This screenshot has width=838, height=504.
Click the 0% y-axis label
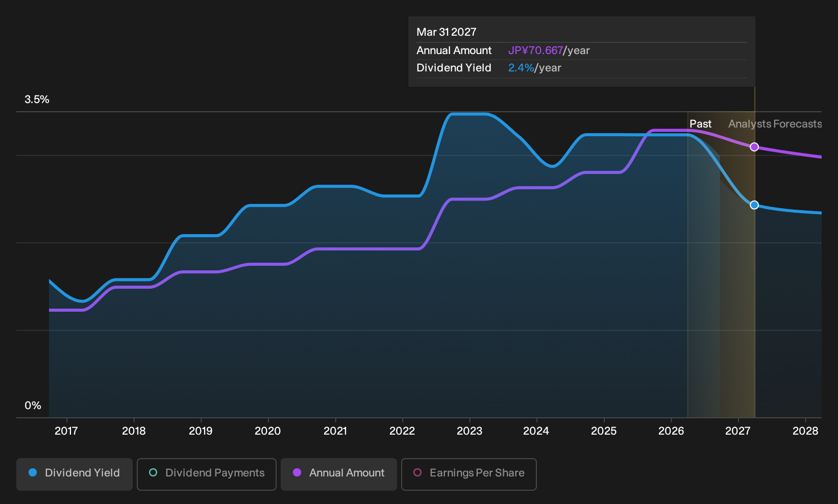click(33, 406)
